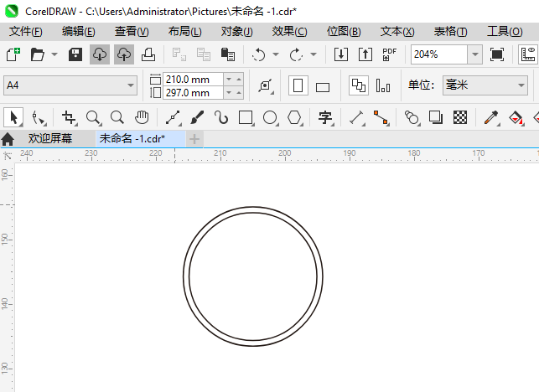Select the first Zoom magnifier tool

pyautogui.click(x=94, y=118)
